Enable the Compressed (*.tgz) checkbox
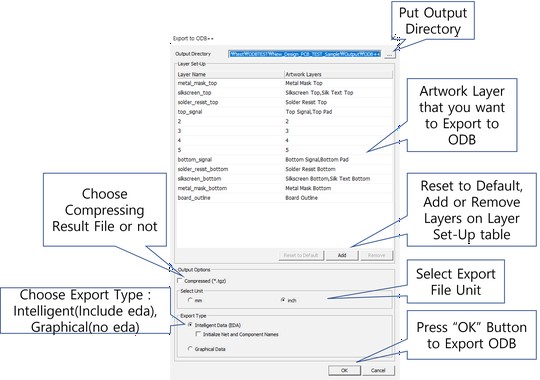Viewport: 540px width, 380px height. [180, 281]
